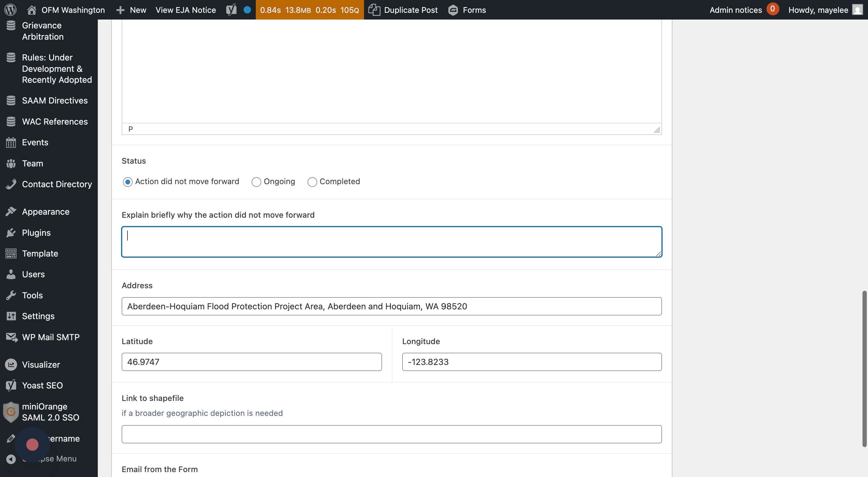The height and width of the screenshot is (477, 868).
Task: Open Duplicate Post from admin bar
Action: (403, 10)
